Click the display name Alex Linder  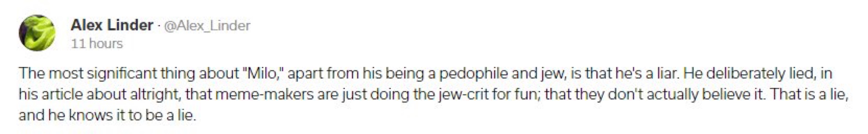tap(112, 25)
